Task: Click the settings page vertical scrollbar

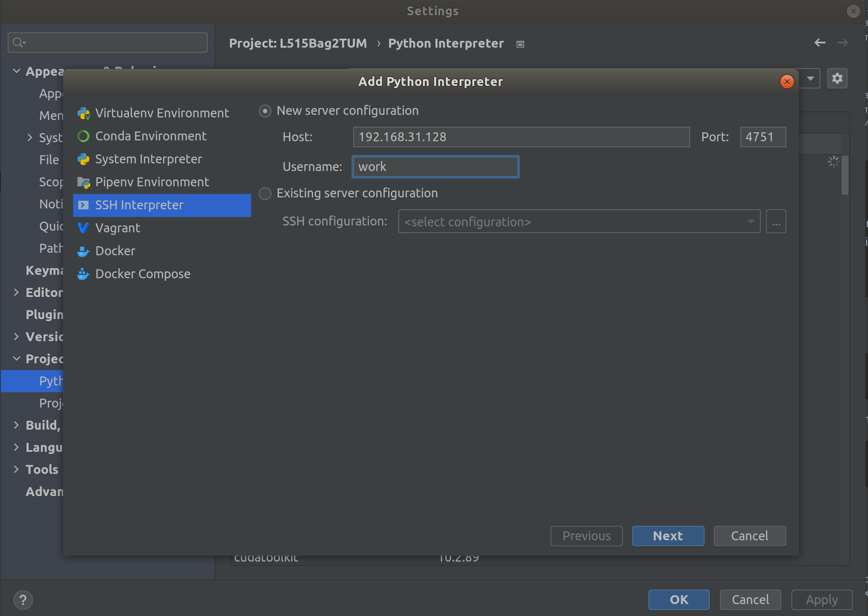Action: [x=845, y=175]
